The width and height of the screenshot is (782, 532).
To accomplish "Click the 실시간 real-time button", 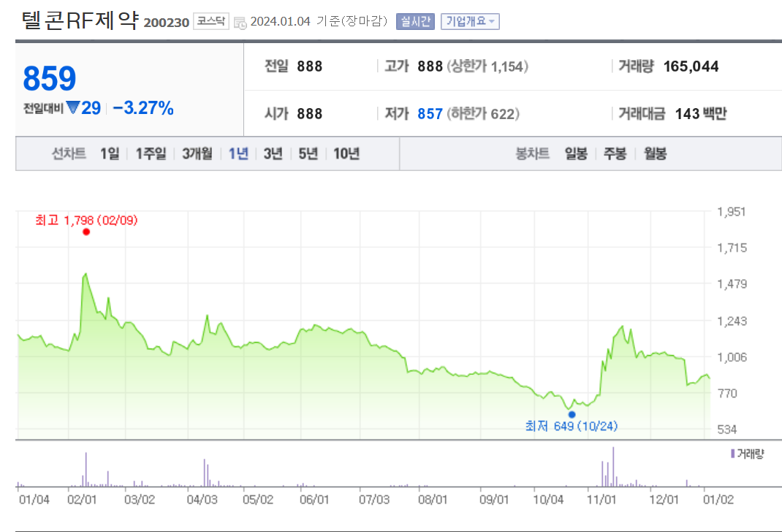I will tap(415, 21).
